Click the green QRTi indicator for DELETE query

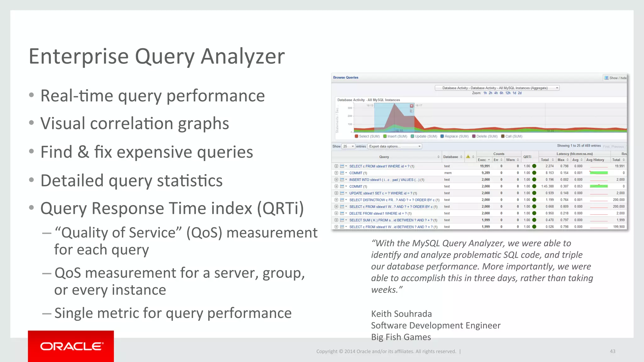coord(534,213)
